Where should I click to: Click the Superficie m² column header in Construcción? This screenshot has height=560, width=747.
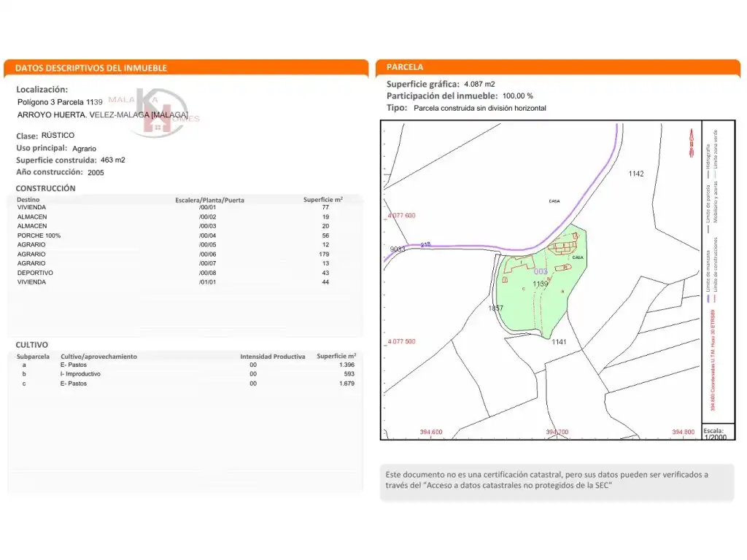click(323, 200)
